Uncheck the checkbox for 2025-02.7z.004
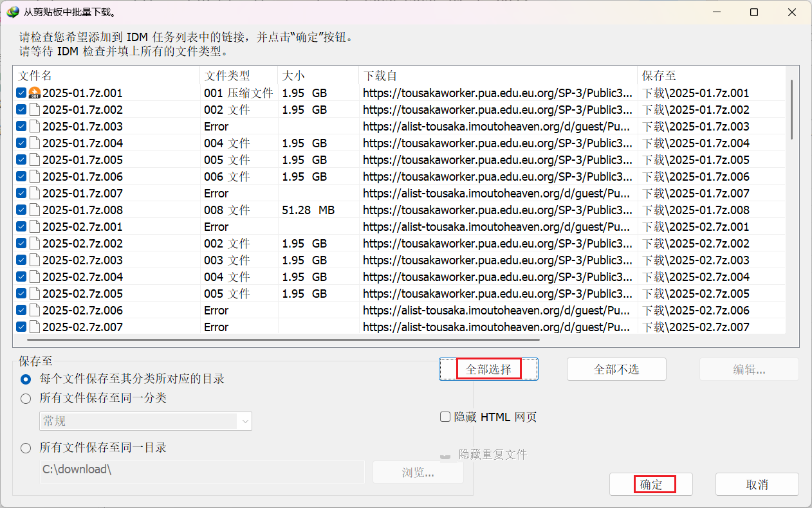Viewport: 812px width, 508px height. (x=21, y=277)
